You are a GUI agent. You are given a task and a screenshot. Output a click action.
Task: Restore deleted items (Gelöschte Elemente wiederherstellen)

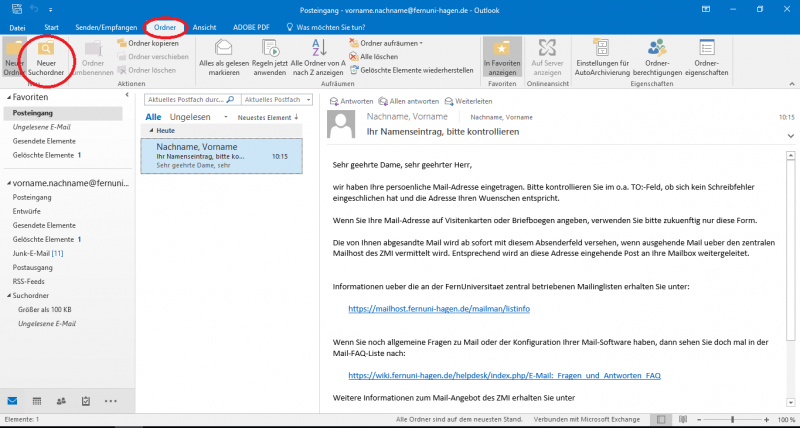(411, 70)
